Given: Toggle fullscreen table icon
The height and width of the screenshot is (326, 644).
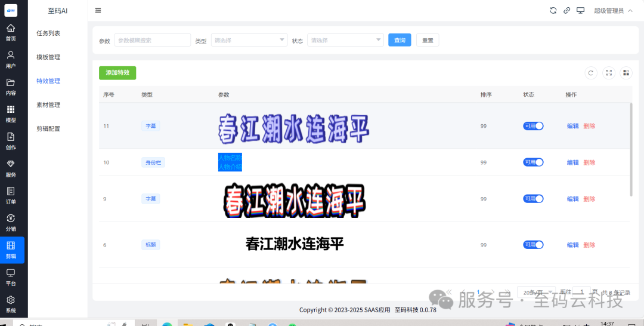Looking at the screenshot, I should (609, 73).
